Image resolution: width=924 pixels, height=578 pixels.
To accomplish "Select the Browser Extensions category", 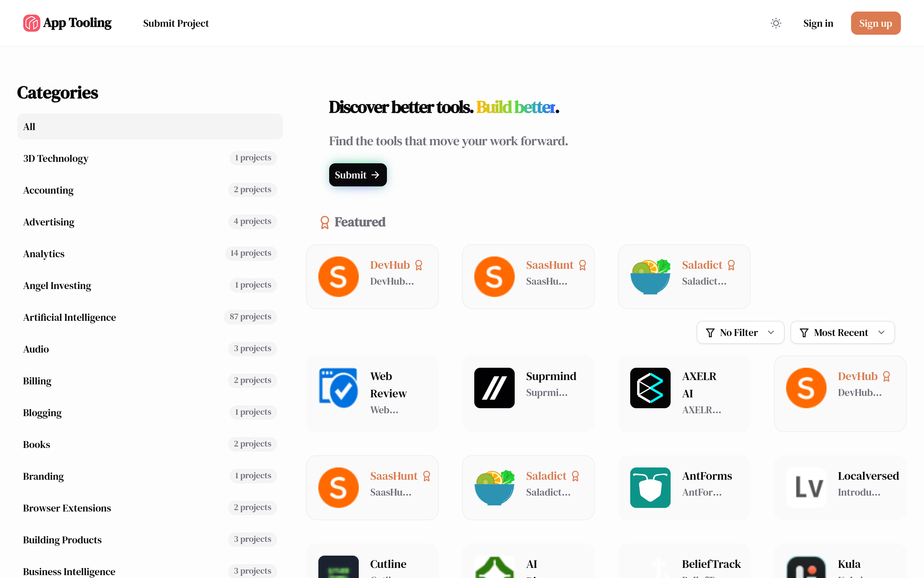I will [x=150, y=508].
